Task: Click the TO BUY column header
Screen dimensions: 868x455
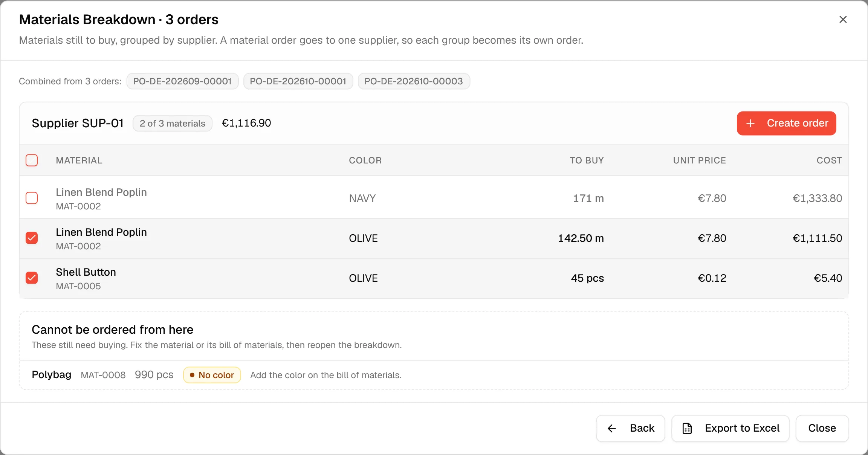Action: (x=587, y=160)
